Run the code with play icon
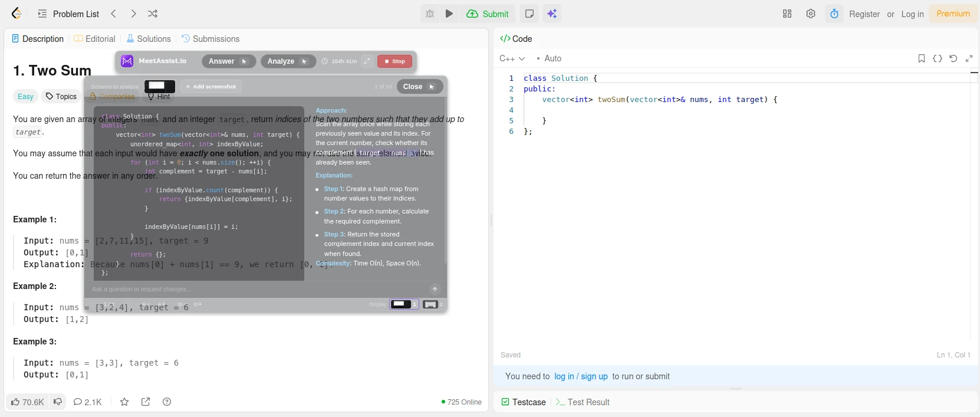 [x=449, y=14]
